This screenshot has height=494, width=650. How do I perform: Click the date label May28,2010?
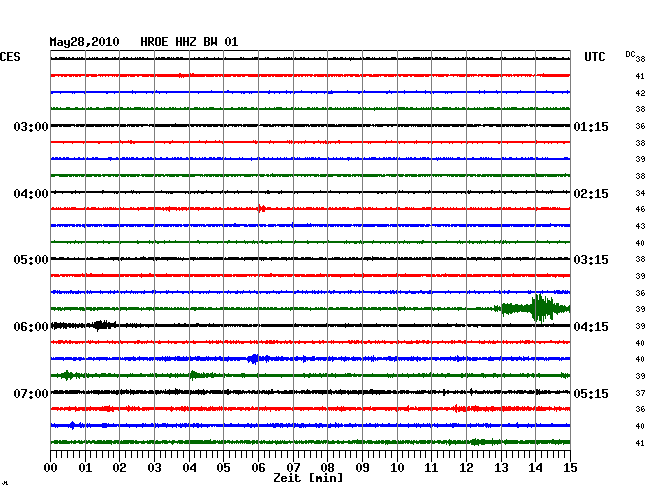84,42
